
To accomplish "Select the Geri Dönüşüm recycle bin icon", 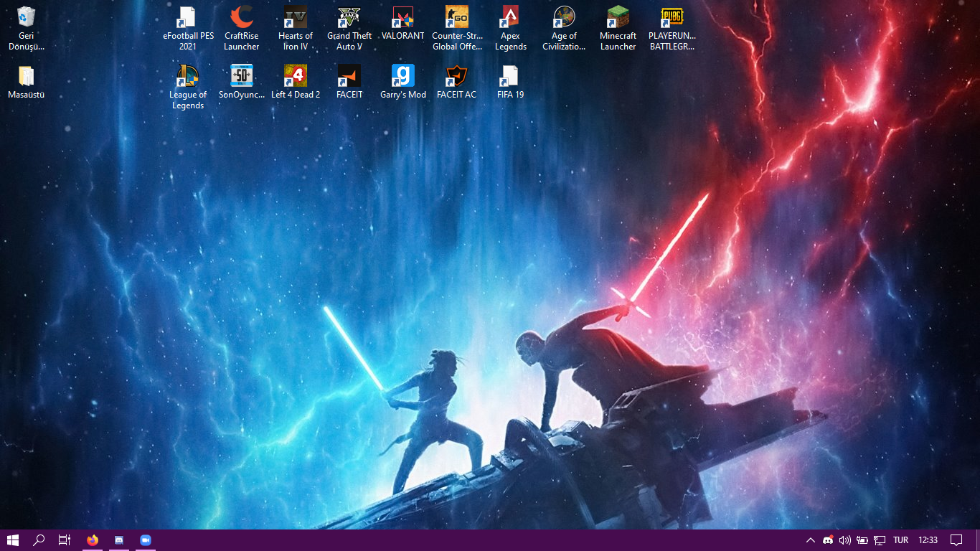I will 27,29.
